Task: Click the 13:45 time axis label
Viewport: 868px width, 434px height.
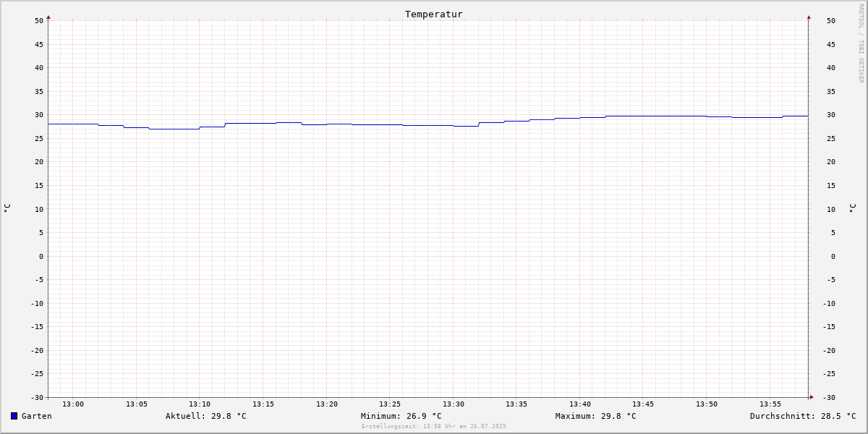Action: pos(643,404)
